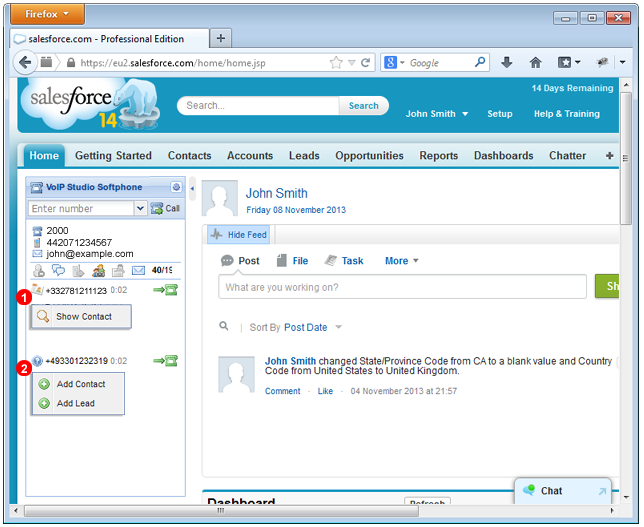Click contact card icon beside +332781211123
Screen dimensions: 644x527
(37, 290)
